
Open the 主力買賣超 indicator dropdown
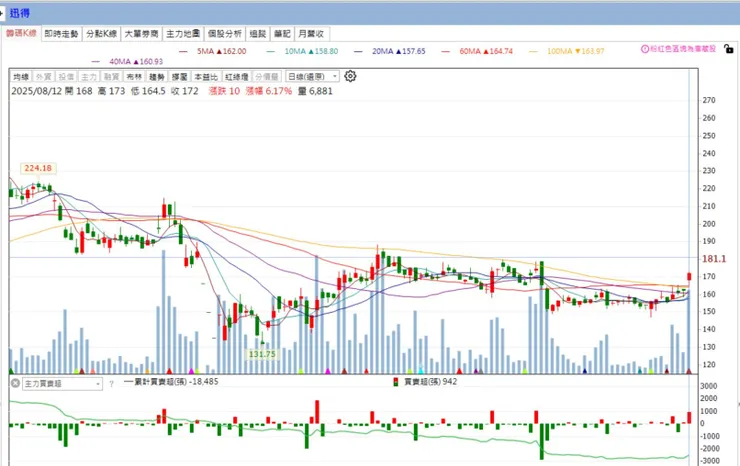pos(62,384)
